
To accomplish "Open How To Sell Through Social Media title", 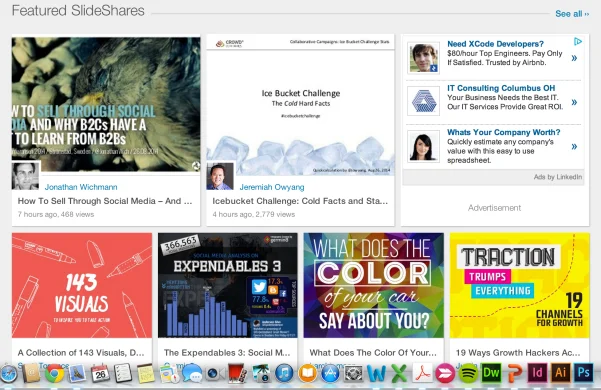I will tap(105, 201).
